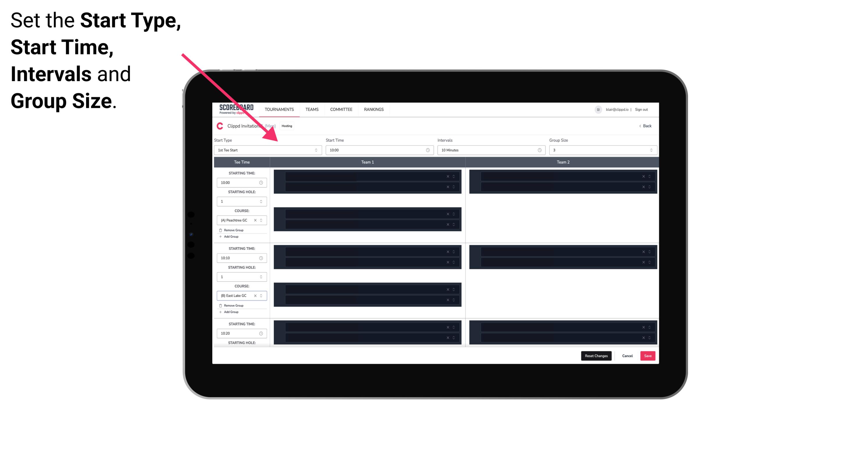Click the Back navigation link
The height and width of the screenshot is (467, 868).
645,125
